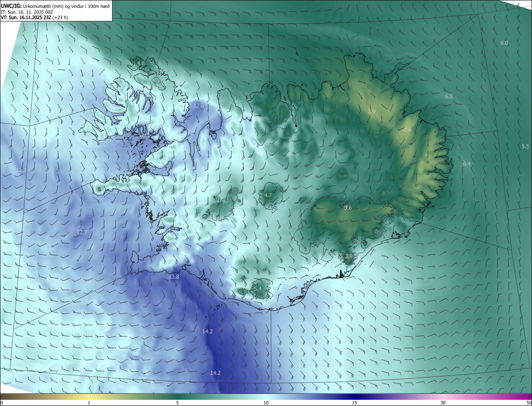
Task: Click the 6.5 value on the map
Action: click(x=449, y=96)
